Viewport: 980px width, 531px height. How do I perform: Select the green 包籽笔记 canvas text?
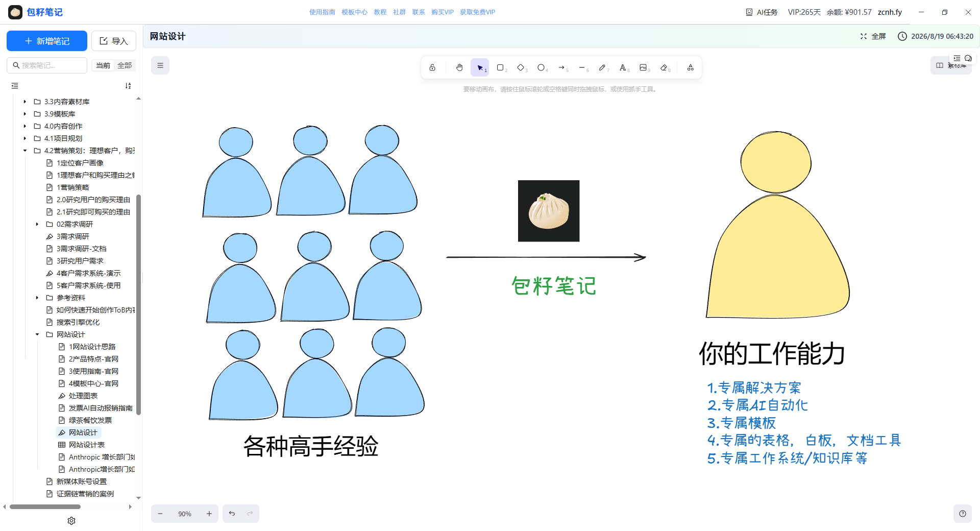pyautogui.click(x=554, y=286)
